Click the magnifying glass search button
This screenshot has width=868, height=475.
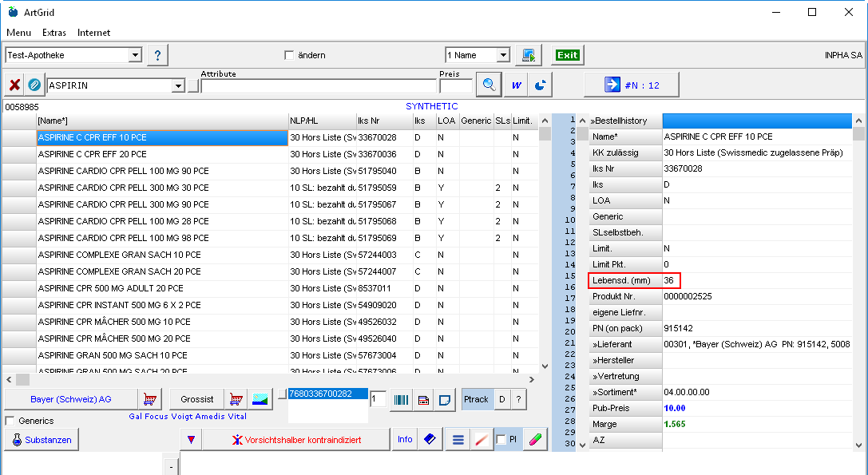pos(489,85)
